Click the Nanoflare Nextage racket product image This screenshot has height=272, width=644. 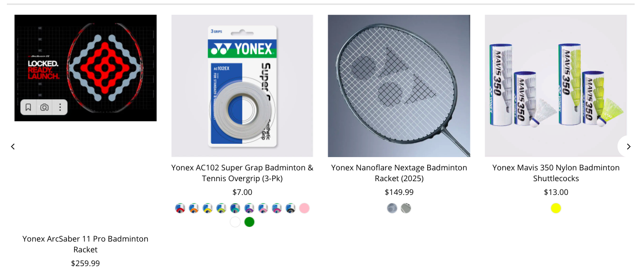(x=399, y=86)
